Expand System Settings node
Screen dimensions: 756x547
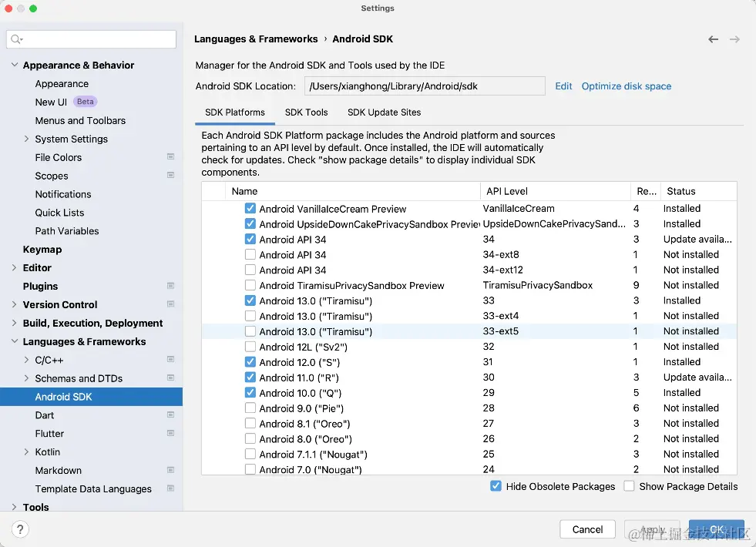(x=26, y=139)
